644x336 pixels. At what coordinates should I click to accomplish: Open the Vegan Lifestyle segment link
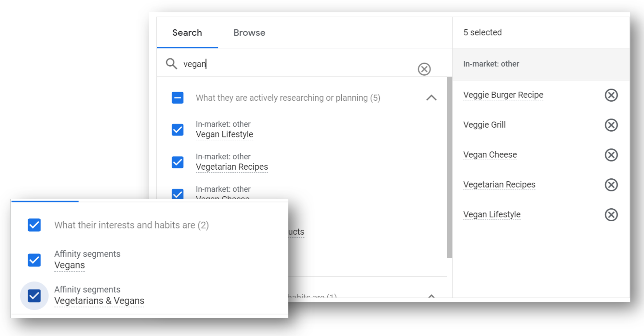pyautogui.click(x=224, y=134)
